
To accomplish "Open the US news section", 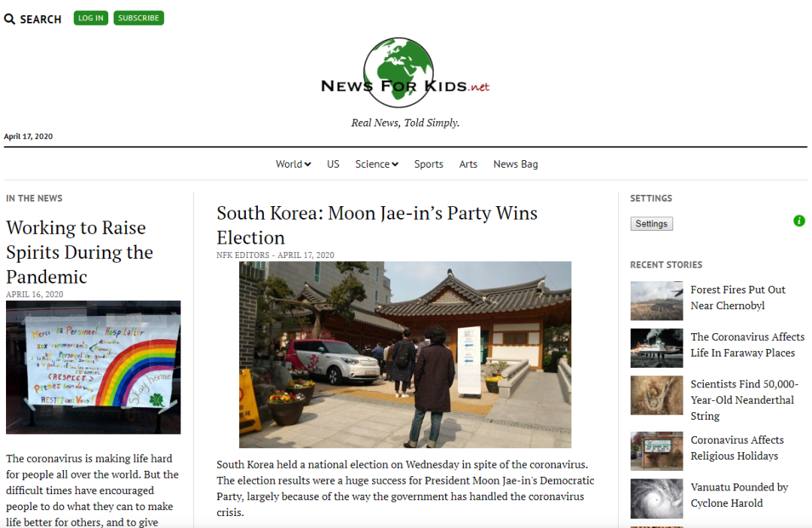I will 333,164.
